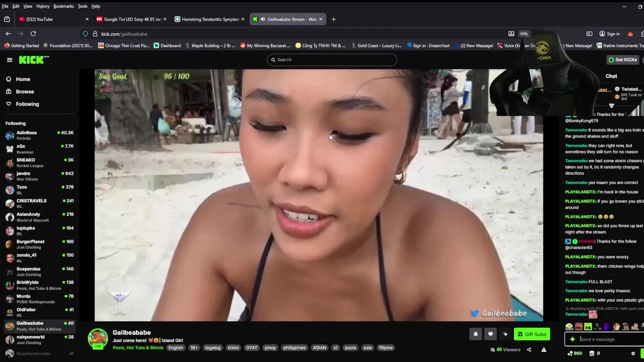This screenshot has width=644, height=362.
Task: Report stream with the warning triangle icon
Action: 544,350
